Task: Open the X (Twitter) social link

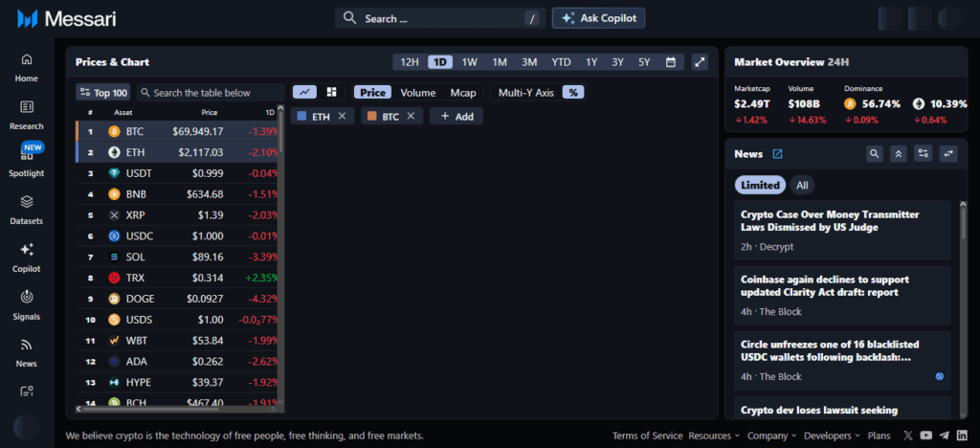Action: [908, 436]
